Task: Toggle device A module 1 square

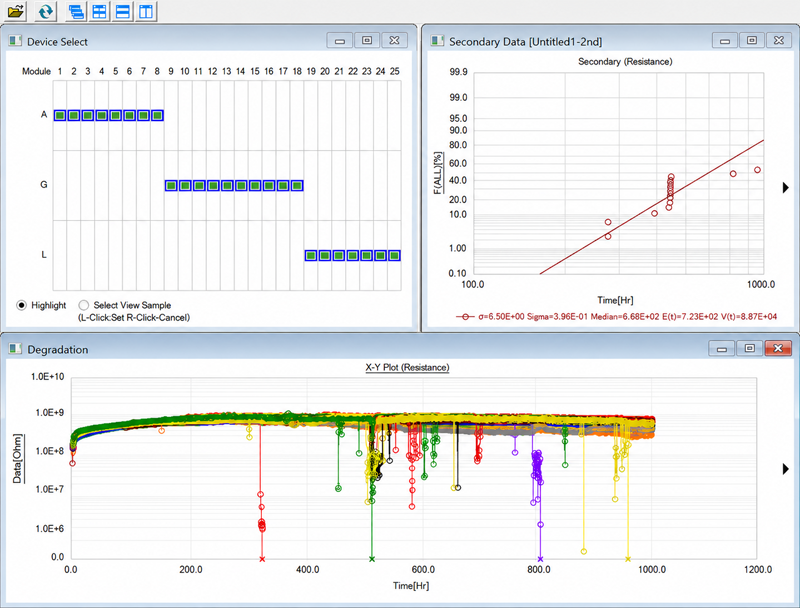Action: [x=60, y=115]
